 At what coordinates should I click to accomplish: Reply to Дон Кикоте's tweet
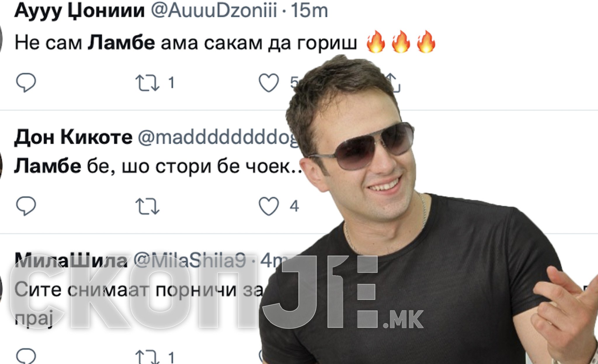26,206
